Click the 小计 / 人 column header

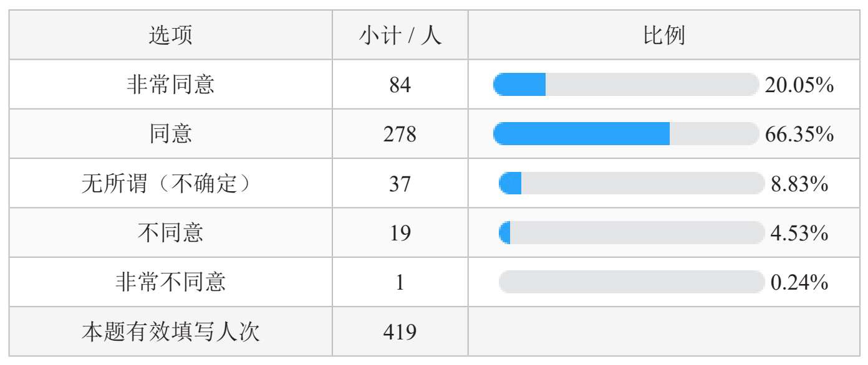400,35
